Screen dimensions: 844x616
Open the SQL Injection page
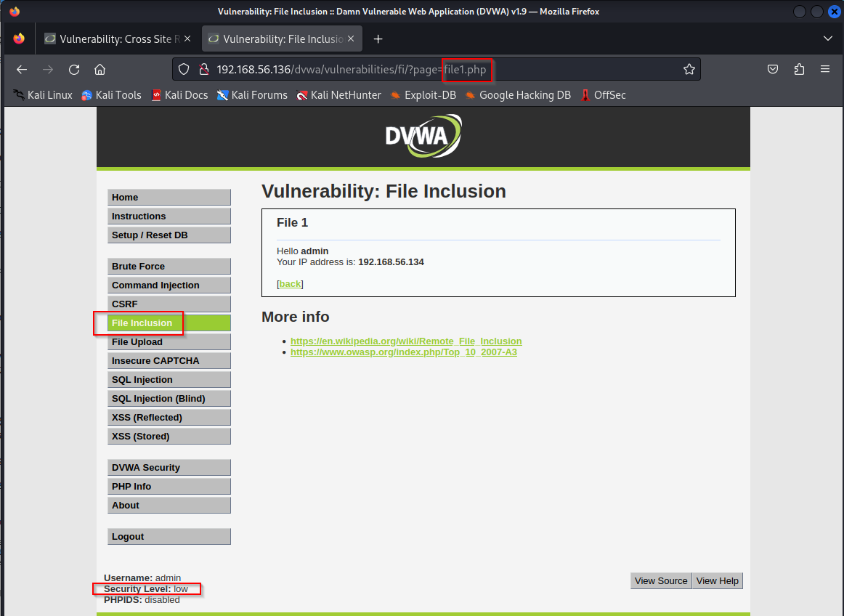169,379
